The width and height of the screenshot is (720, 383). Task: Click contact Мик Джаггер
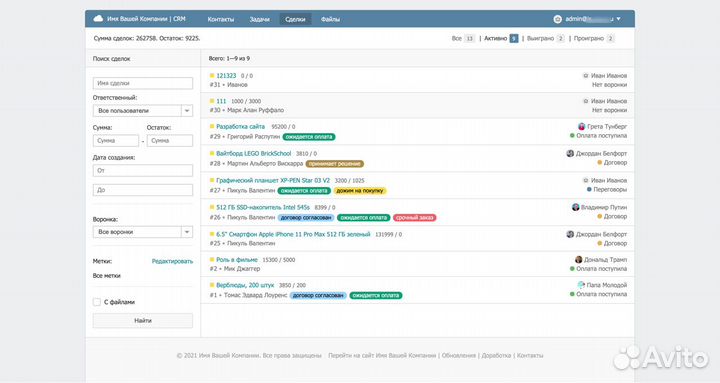(242, 269)
